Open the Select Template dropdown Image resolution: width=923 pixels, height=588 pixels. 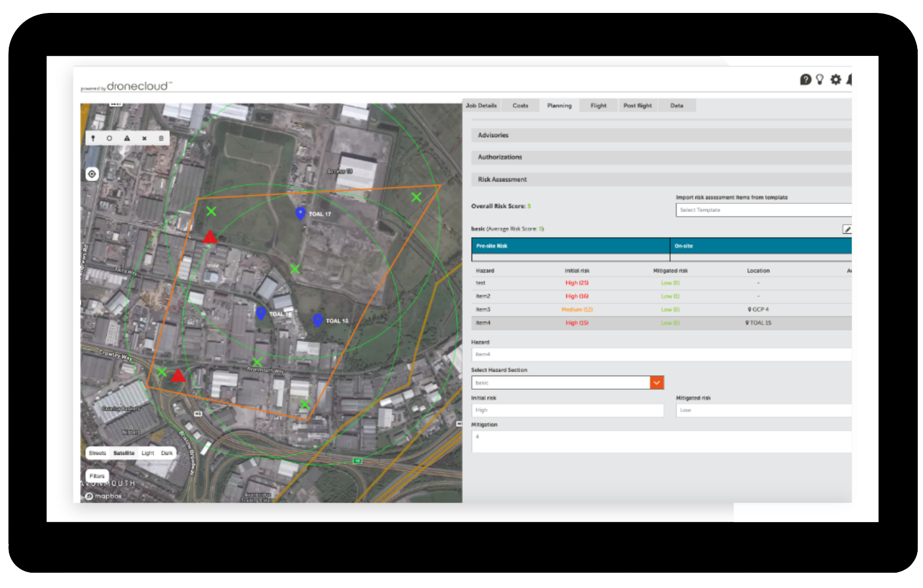763,210
